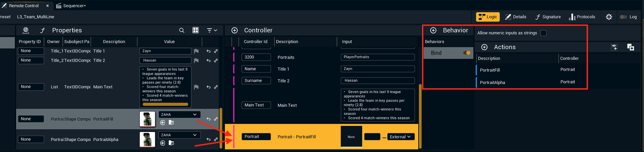The width and height of the screenshot is (644, 152).
Task: Check Allow numeric inputs as strings
Action: [543, 33]
